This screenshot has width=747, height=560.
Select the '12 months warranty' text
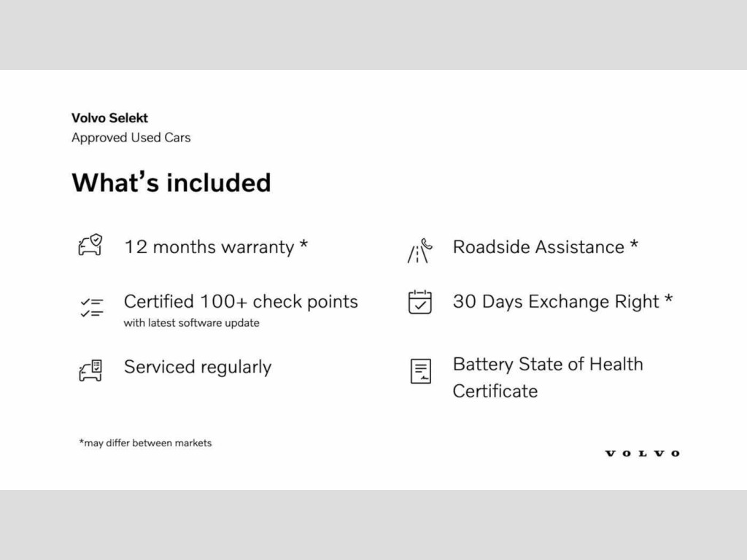click(x=209, y=246)
